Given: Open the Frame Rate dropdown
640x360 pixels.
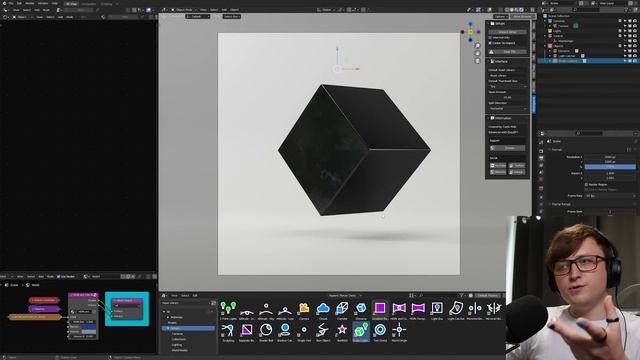Looking at the screenshot, I should pyautogui.click(x=610, y=196).
